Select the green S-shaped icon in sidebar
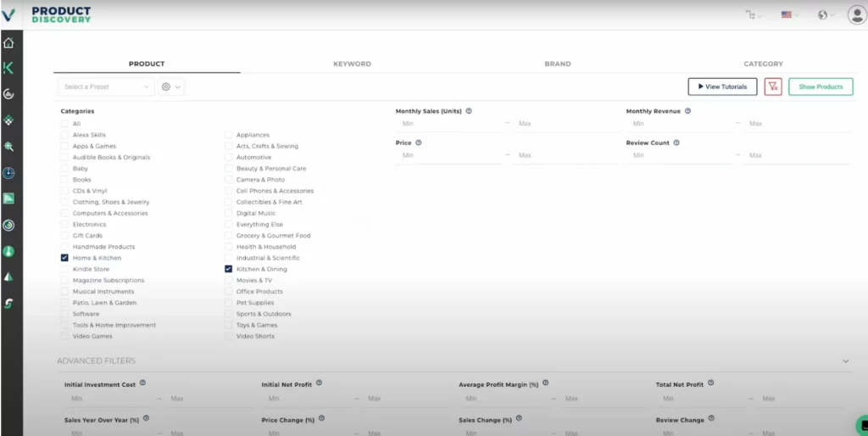Screen dimensions: 868x436 coord(8,304)
